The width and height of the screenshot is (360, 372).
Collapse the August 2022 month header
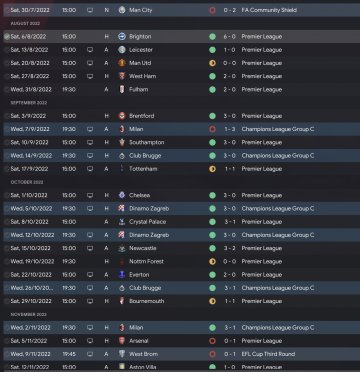pyautogui.click(x=25, y=24)
